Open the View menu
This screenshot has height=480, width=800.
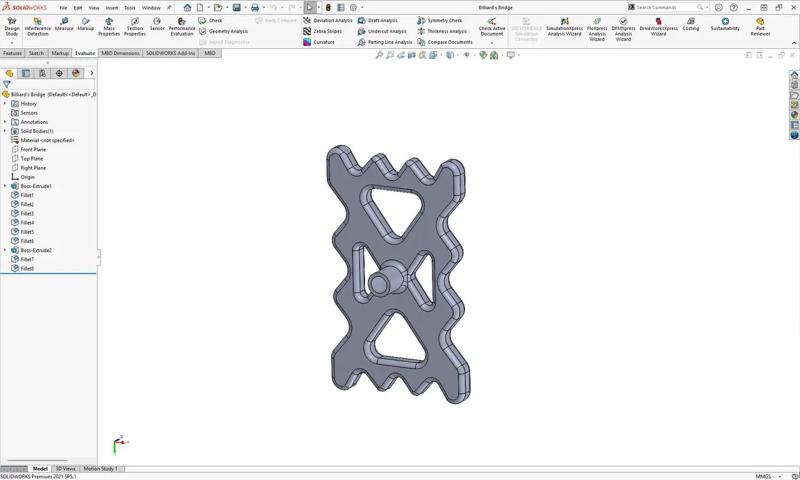[x=94, y=8]
